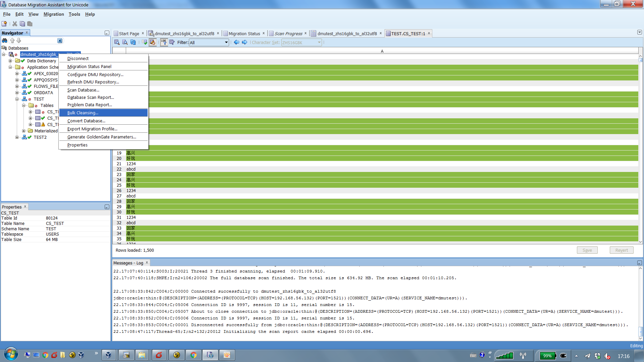This screenshot has width=644, height=362.
Task: Expand the Materialized views folder
Action: [x=24, y=131]
